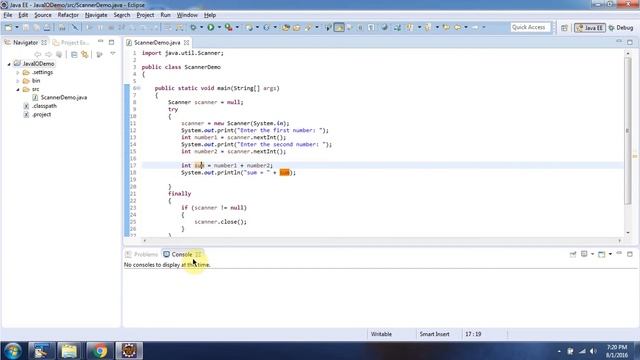Screen dimensions: 640x360
Task: Open the Debug launch dropdown arrow
Action: pyautogui.click(x=201, y=27)
